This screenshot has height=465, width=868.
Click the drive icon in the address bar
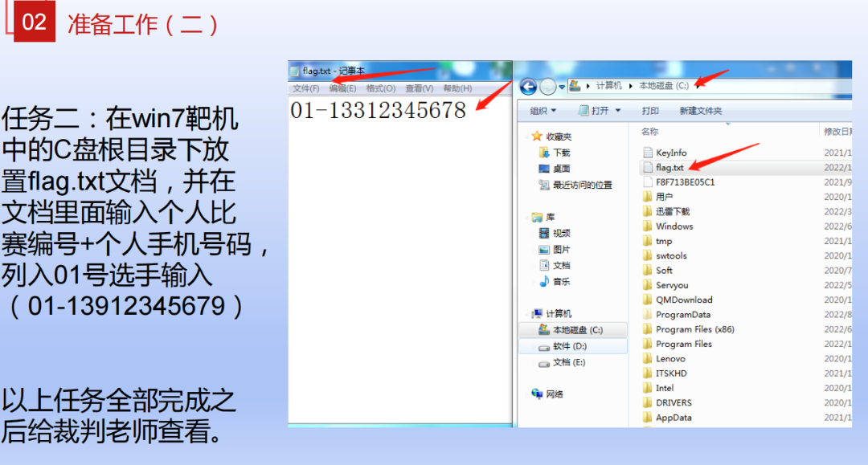click(575, 86)
